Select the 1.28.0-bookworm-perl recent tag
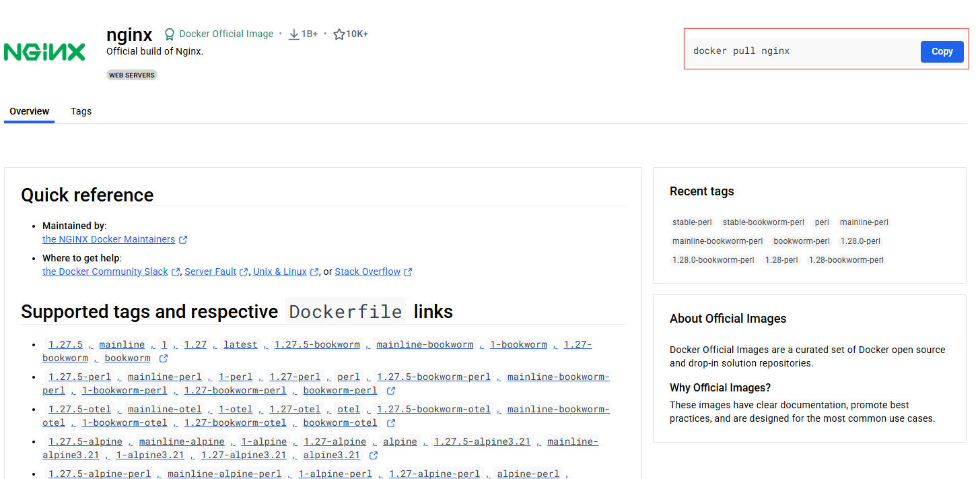This screenshot has width=980, height=479. (713, 260)
